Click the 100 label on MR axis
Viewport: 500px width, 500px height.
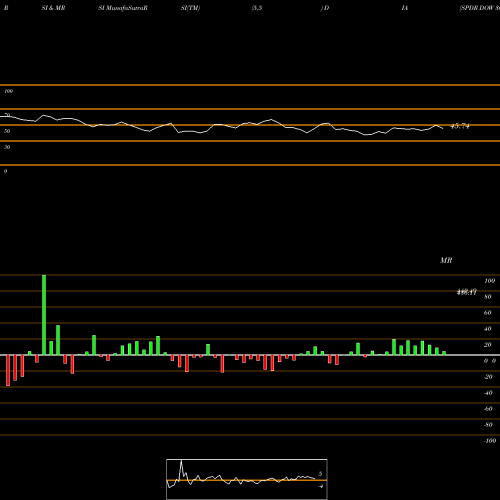pos(489,281)
